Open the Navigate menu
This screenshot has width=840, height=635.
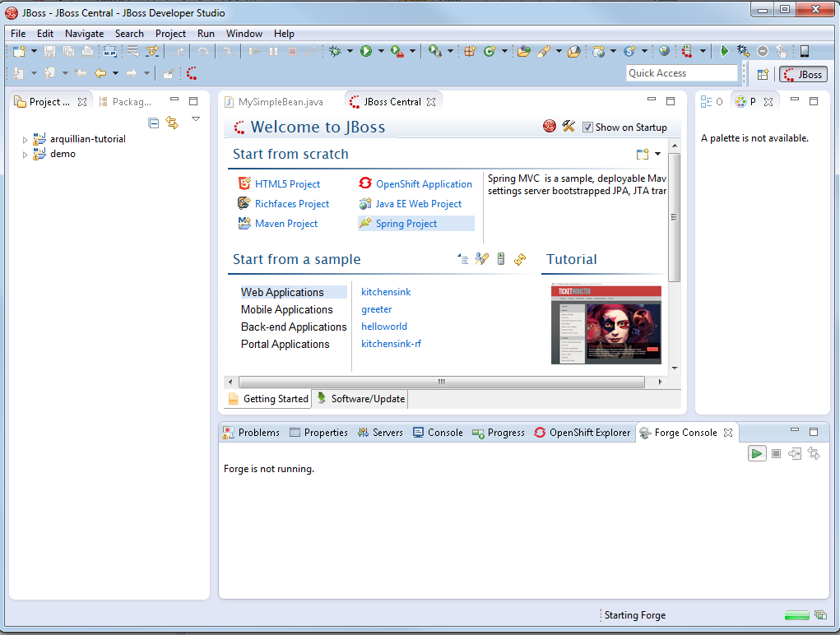click(x=84, y=33)
